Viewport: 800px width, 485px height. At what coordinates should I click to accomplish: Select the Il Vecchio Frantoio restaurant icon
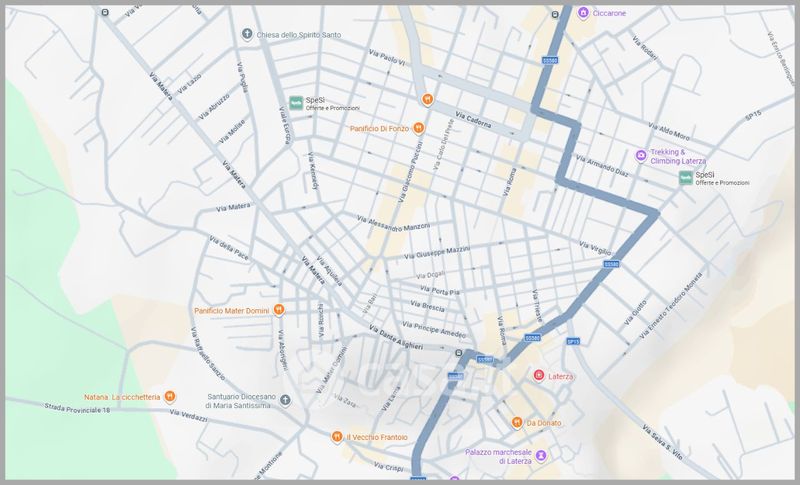click(x=337, y=437)
